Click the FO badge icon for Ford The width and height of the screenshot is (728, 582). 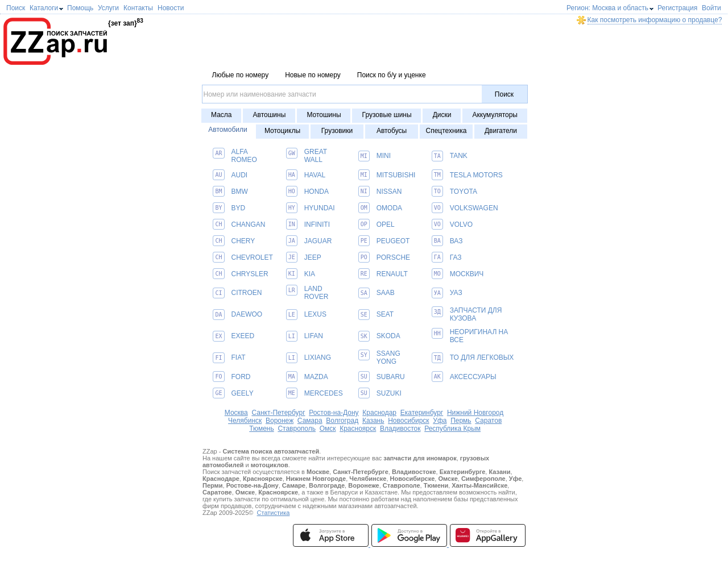point(218,377)
